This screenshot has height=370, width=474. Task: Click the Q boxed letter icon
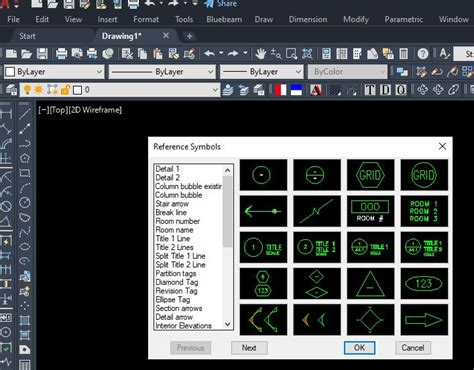(401, 90)
